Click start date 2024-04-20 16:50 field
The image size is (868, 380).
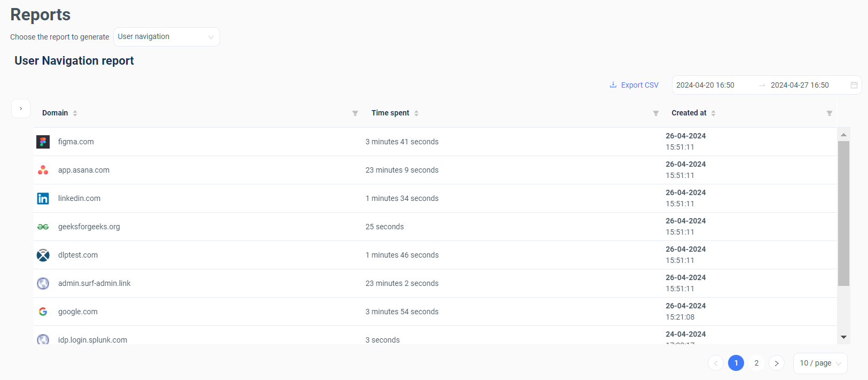(x=705, y=85)
